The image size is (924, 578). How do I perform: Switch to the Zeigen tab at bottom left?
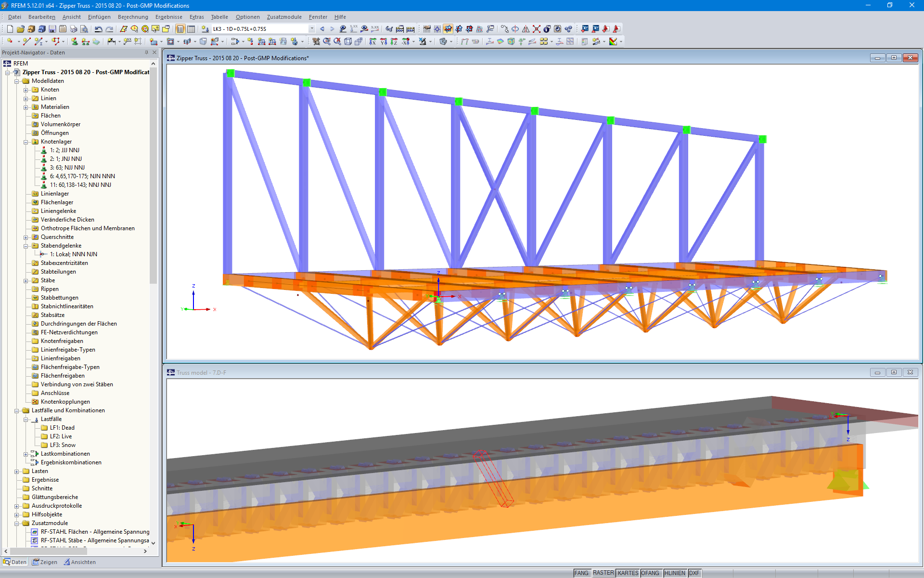tap(44, 562)
